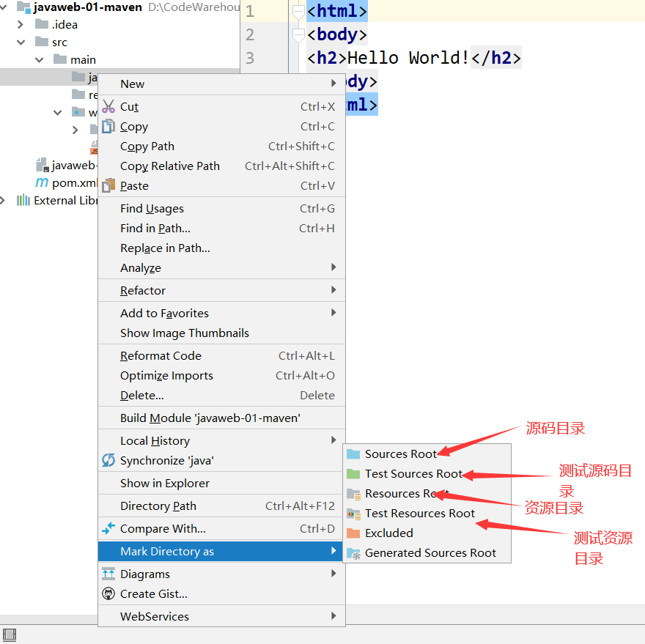Open the New submenu
645x644 pixels.
[221, 84]
